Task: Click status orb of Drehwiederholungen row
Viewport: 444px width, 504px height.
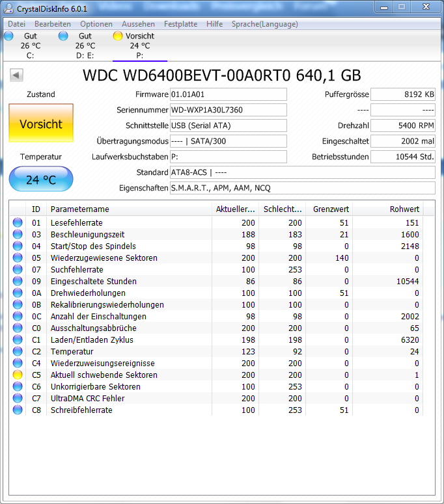Action: [x=18, y=293]
